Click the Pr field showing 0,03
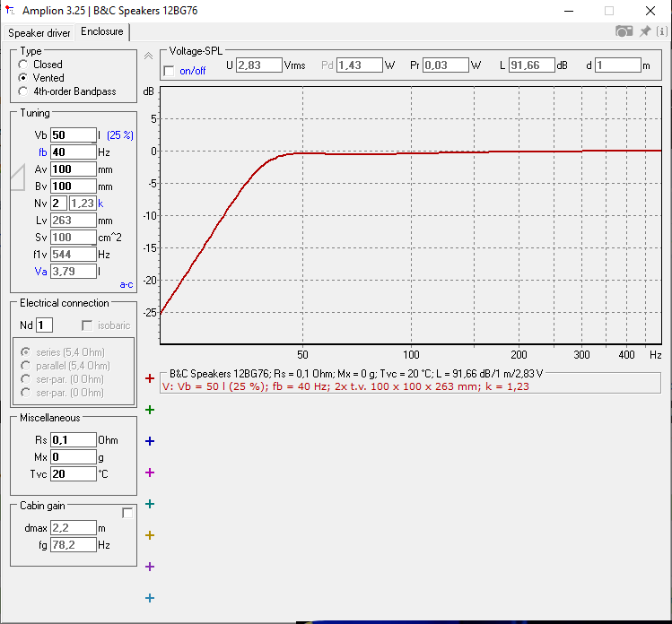This screenshot has width=672, height=624. (x=446, y=65)
